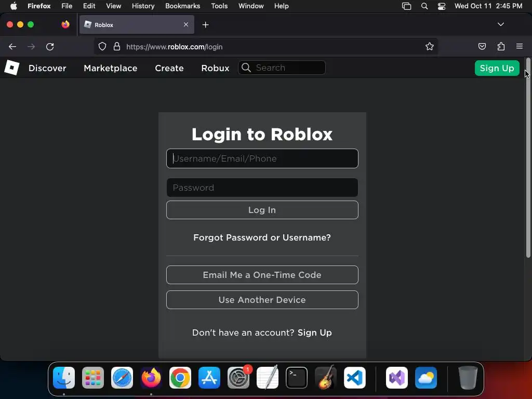The width and height of the screenshot is (532, 399).
Task: Open Visual Studio Code from the dock
Action: click(355, 378)
